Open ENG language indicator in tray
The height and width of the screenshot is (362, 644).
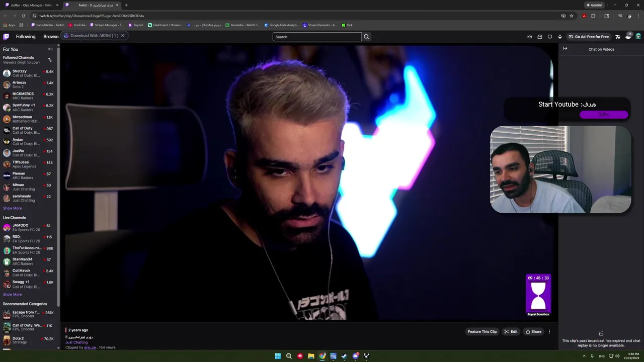pos(602,356)
